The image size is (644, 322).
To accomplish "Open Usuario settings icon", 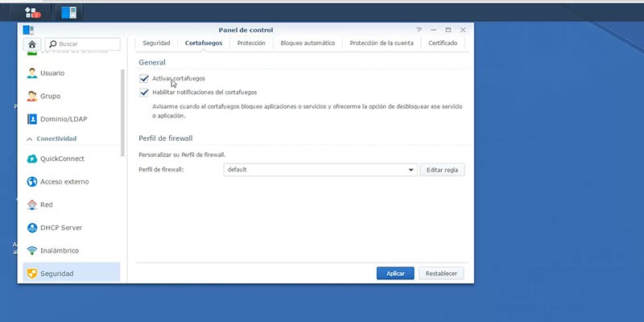I will point(31,73).
